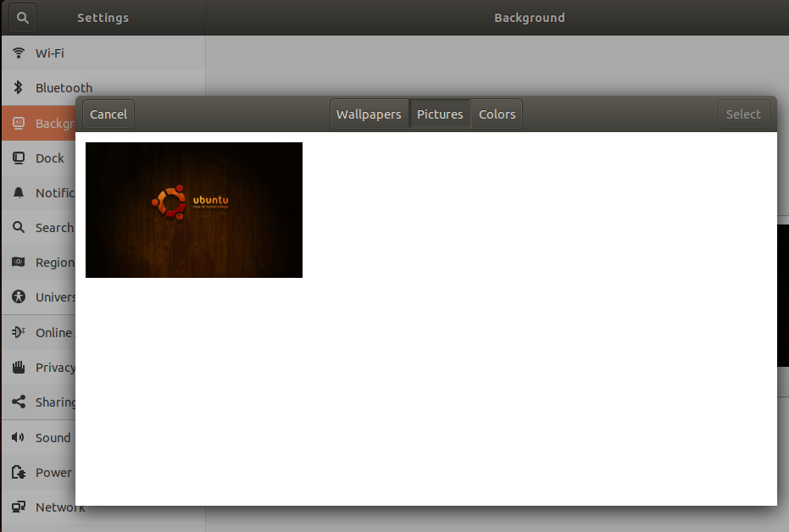Click the Privacy hand icon
Viewport: 789px width, 532px height.
pos(19,367)
